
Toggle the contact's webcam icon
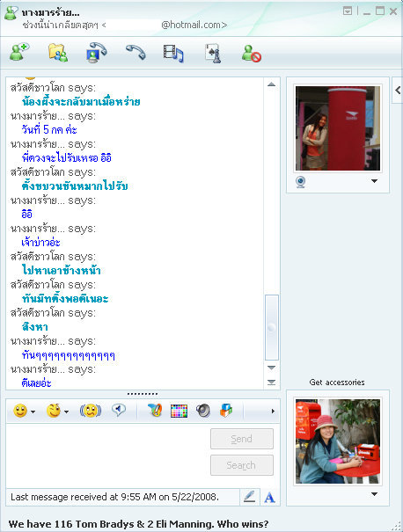[x=300, y=182]
